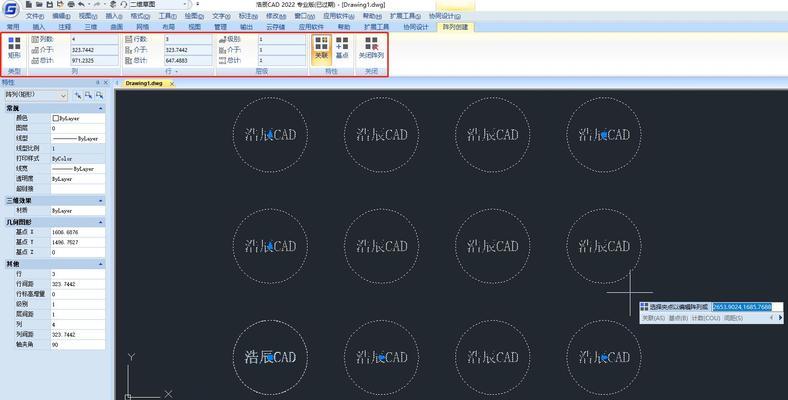
Task: Click the 行数 row count field
Action: point(188,39)
